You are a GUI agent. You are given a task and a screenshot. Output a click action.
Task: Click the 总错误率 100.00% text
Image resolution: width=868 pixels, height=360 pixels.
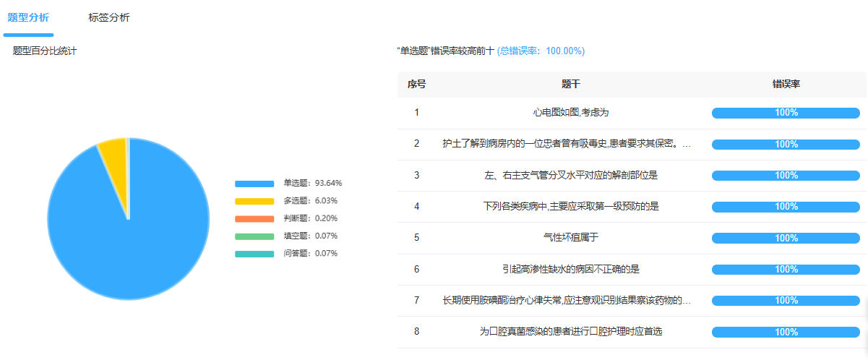pyautogui.click(x=541, y=51)
